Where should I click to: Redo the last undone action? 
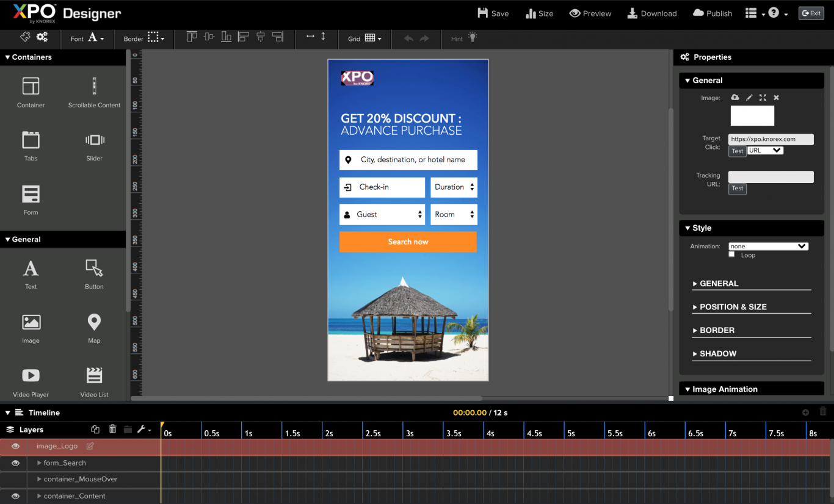tap(424, 38)
